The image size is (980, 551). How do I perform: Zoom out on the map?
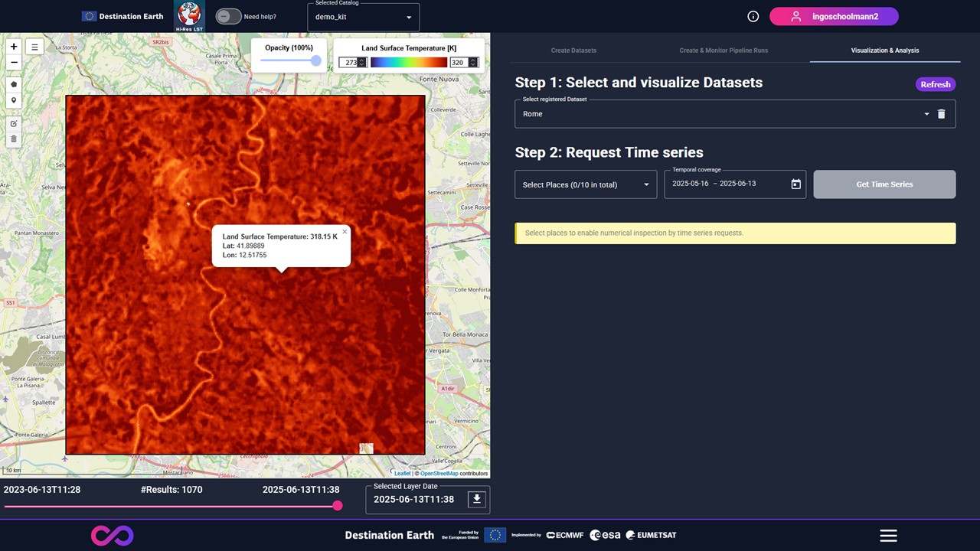(14, 62)
